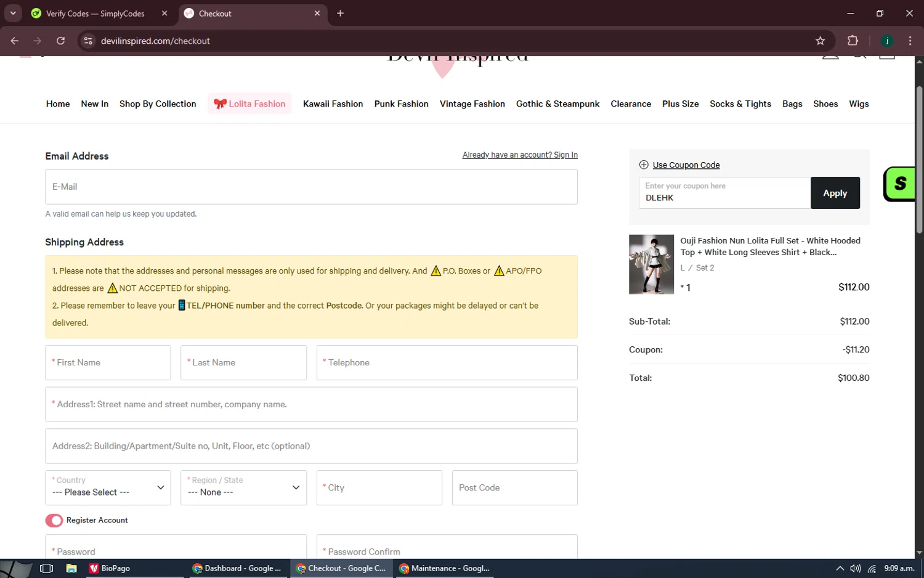Open Bags category

click(x=792, y=104)
